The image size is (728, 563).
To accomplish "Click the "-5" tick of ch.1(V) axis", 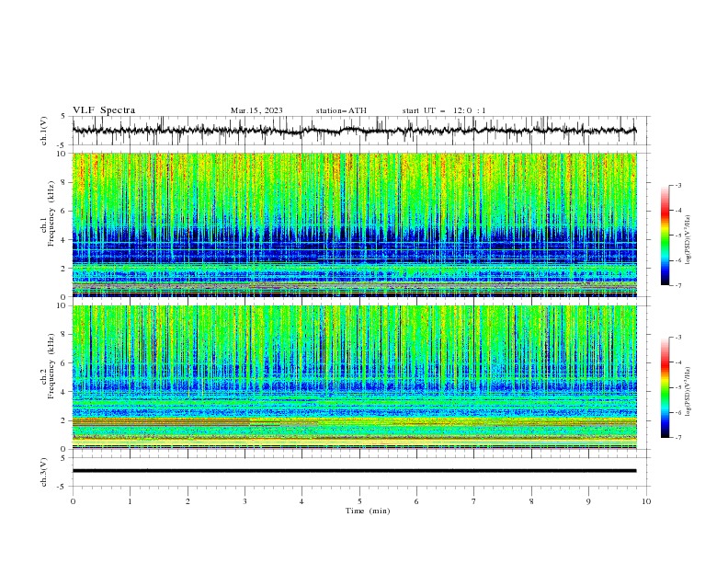I will tap(63, 145).
